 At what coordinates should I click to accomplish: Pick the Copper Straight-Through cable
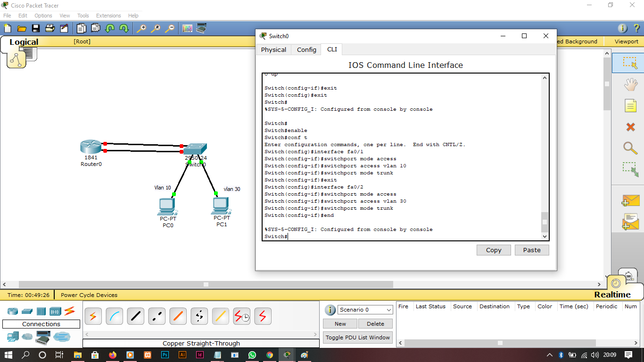(x=135, y=316)
